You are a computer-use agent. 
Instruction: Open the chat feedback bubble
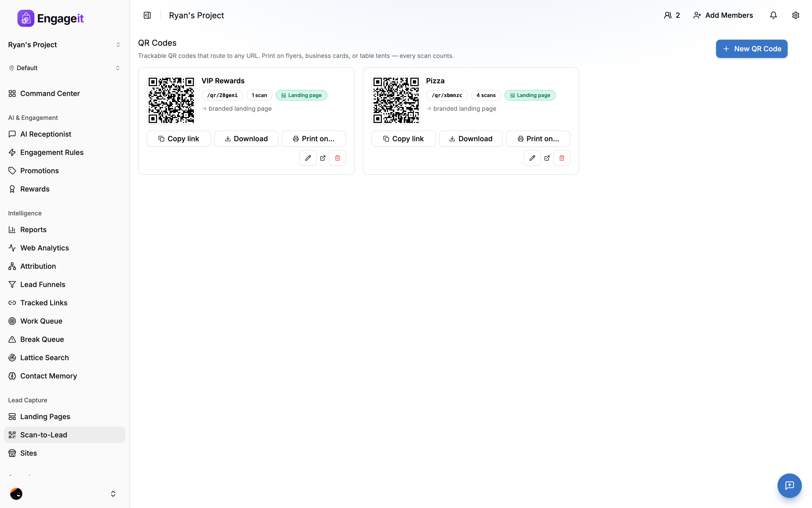coord(789,485)
